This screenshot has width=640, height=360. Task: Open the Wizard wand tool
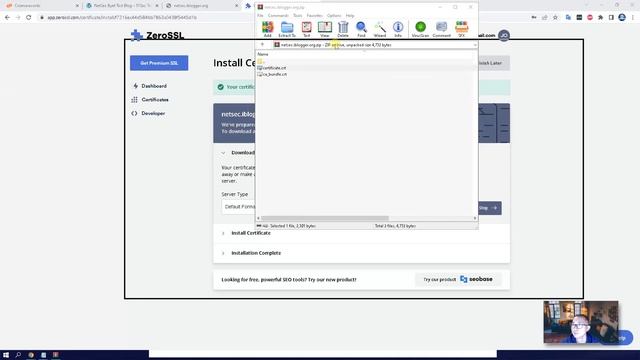pos(380,29)
